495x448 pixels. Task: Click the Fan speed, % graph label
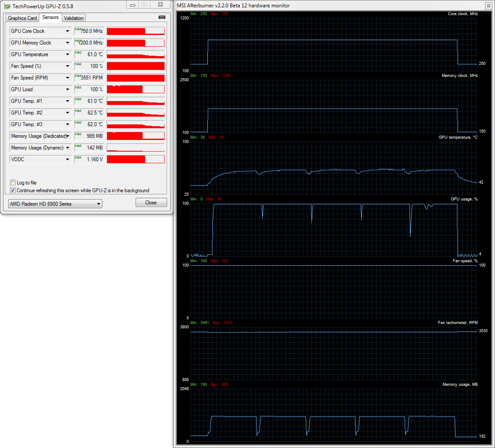tap(465, 261)
